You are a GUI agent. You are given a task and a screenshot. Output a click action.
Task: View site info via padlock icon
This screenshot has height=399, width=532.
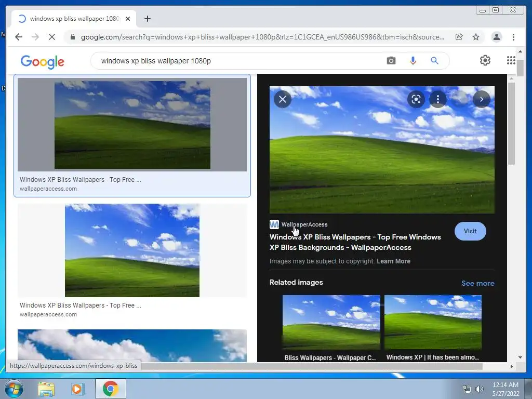point(72,37)
